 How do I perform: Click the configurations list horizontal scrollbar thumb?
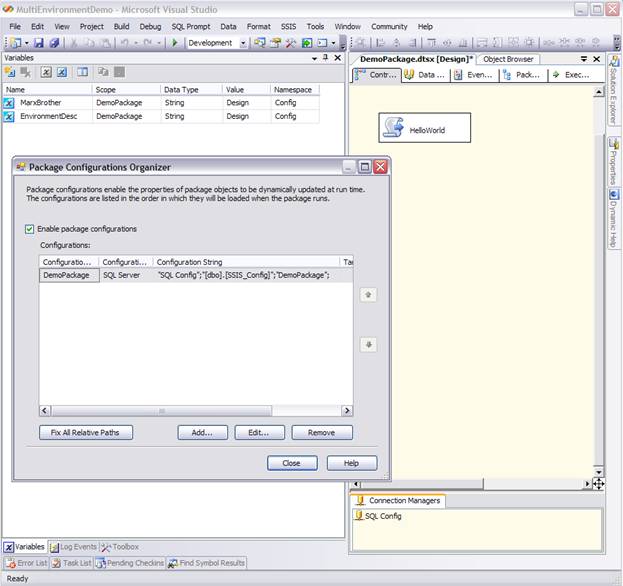pos(162,411)
